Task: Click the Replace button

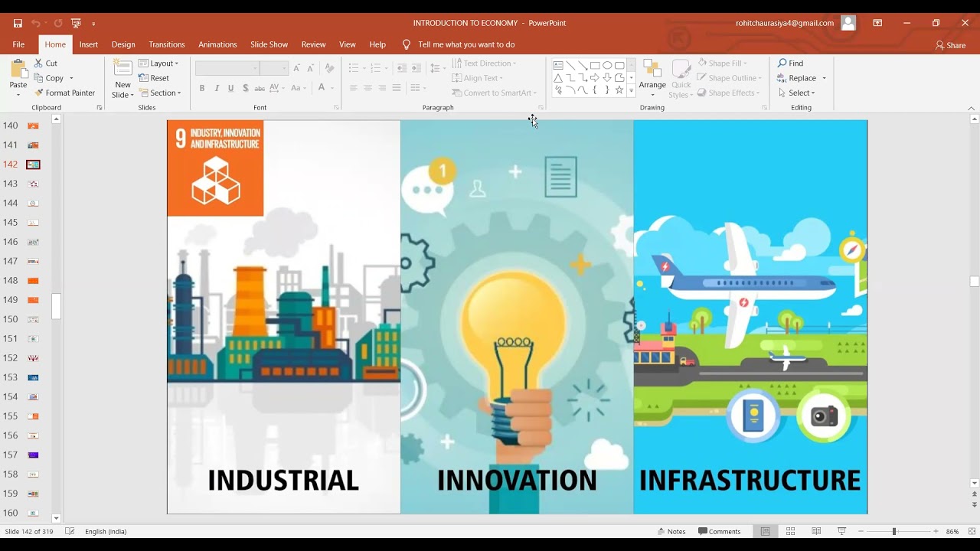Action: (x=797, y=78)
